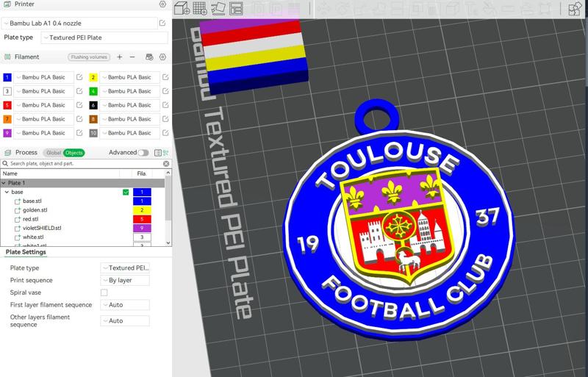Edit the Bambu Lab A1 printer preset
The width and height of the screenshot is (588, 377).
point(162,23)
